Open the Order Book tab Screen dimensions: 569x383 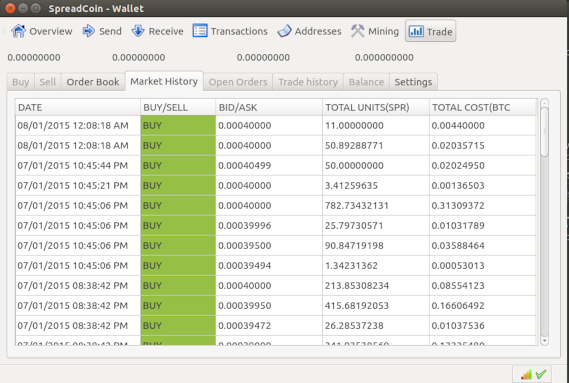[x=93, y=82]
